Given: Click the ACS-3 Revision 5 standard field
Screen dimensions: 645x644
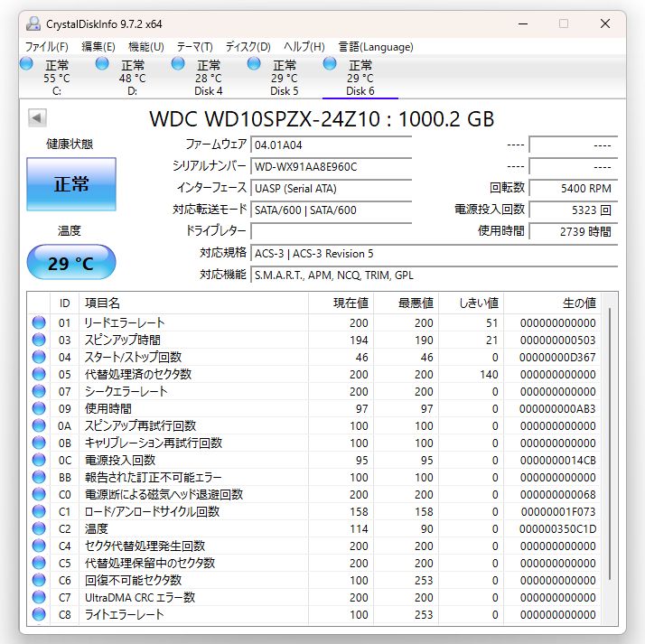Looking at the screenshot, I should (x=434, y=253).
